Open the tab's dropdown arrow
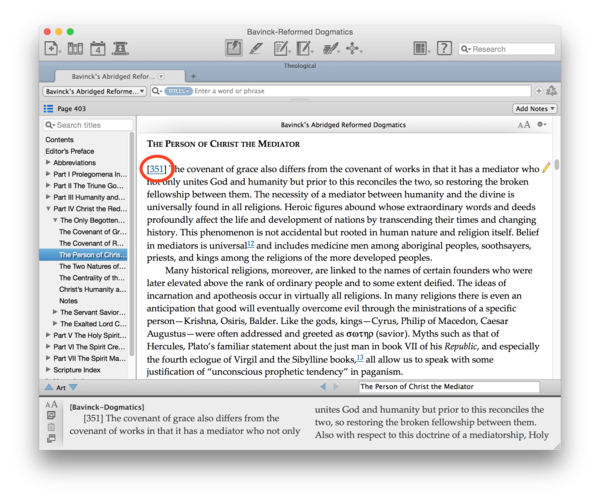This screenshot has width=600, height=503. point(161,77)
